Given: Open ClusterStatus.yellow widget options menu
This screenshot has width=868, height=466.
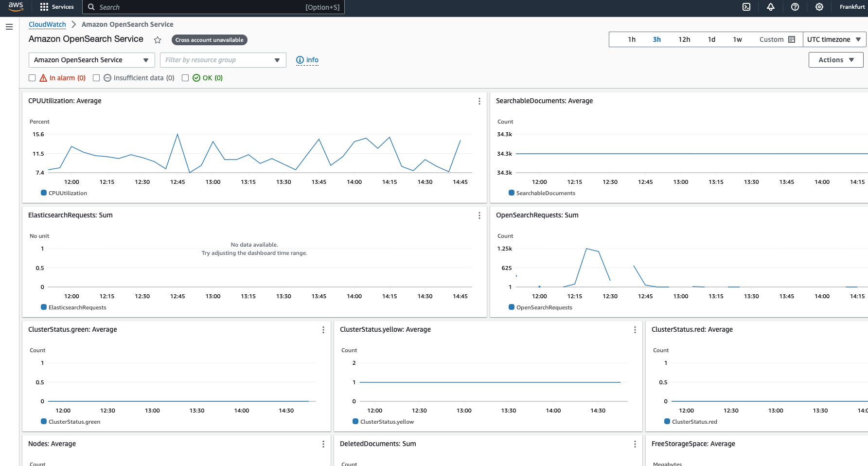Looking at the screenshot, I should coord(635,330).
